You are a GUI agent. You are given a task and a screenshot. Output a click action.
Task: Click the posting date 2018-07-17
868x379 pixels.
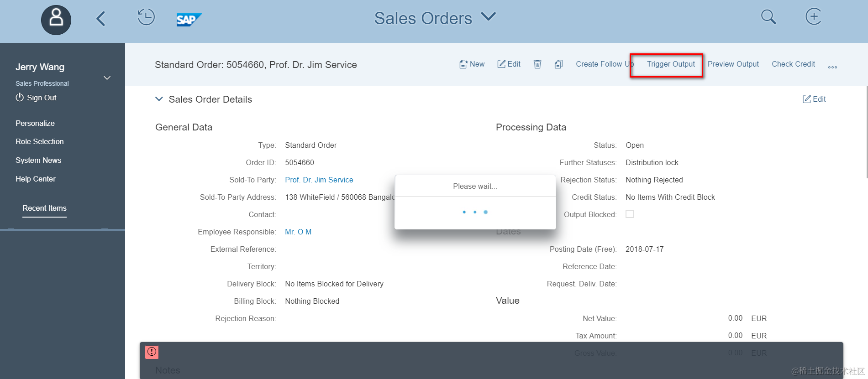pyautogui.click(x=645, y=249)
